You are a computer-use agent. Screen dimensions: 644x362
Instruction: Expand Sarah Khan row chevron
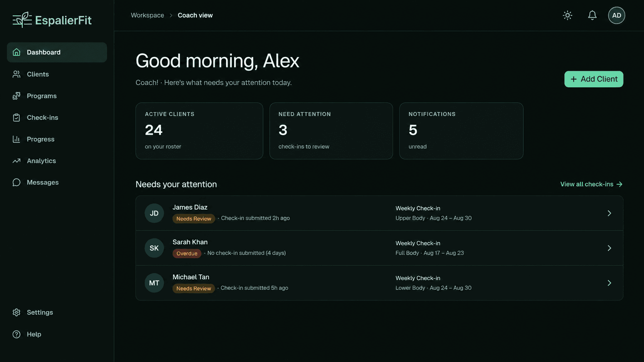click(x=609, y=248)
